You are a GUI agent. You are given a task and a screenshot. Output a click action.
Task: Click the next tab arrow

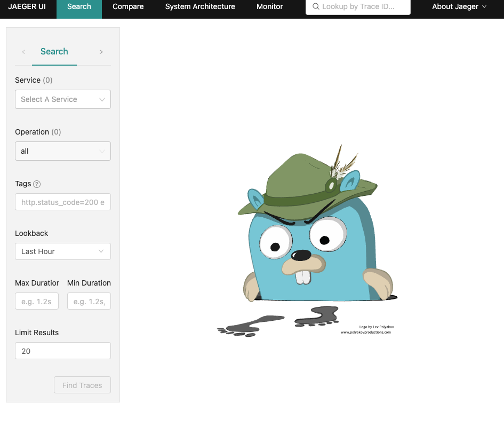[101, 52]
